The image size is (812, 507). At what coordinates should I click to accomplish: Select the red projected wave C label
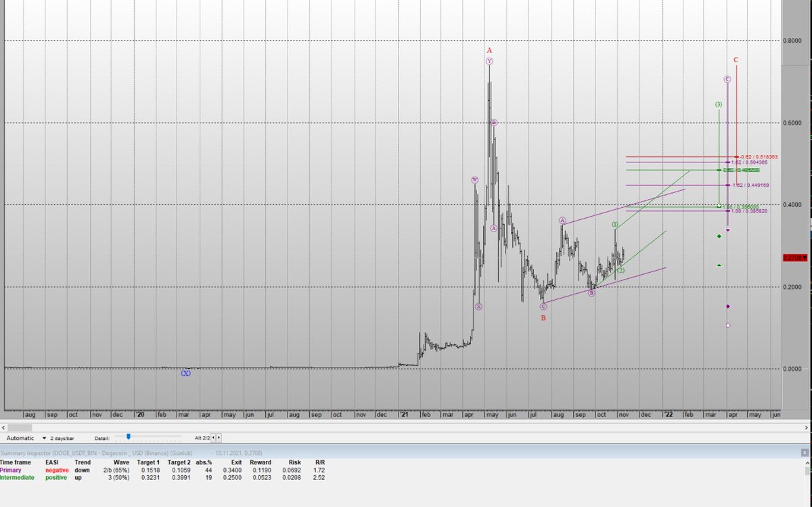[x=736, y=60]
